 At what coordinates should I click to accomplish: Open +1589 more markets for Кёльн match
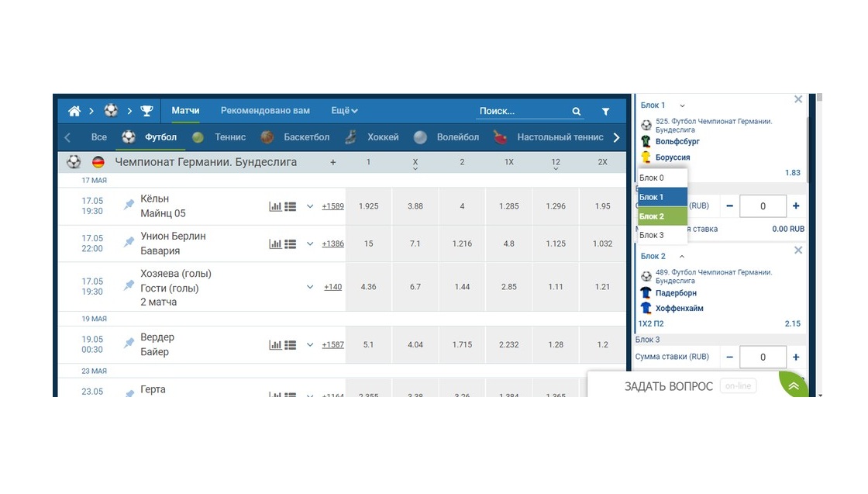point(332,206)
